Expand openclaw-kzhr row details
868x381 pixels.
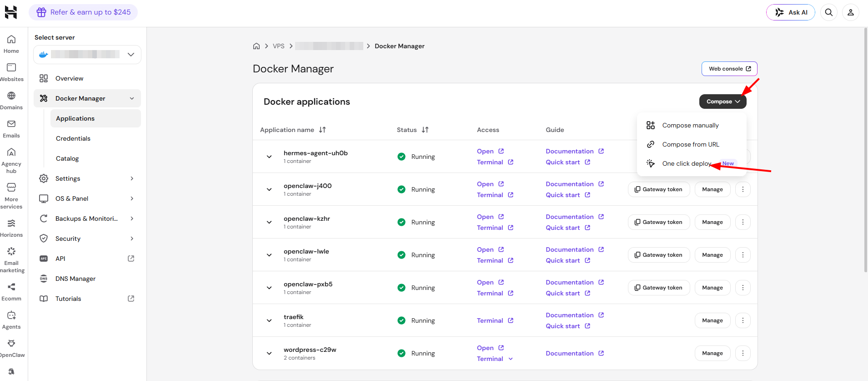[269, 222]
